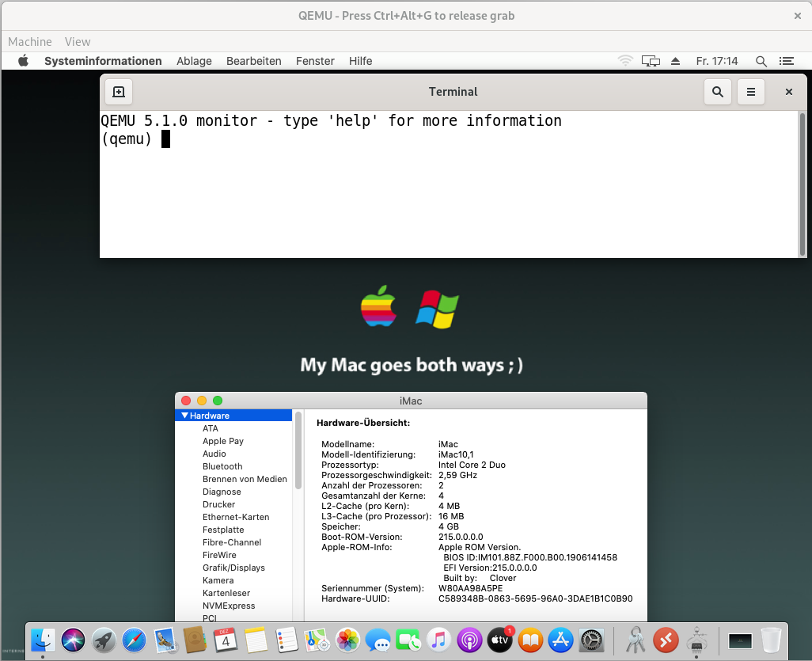This screenshot has height=661, width=812.
Task: Click the display mirroring menu bar icon
Action: (651, 61)
